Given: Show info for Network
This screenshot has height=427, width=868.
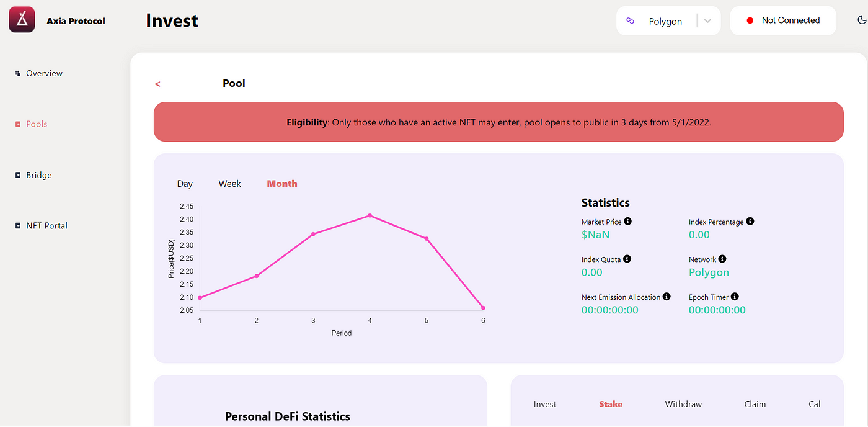Looking at the screenshot, I should point(722,259).
